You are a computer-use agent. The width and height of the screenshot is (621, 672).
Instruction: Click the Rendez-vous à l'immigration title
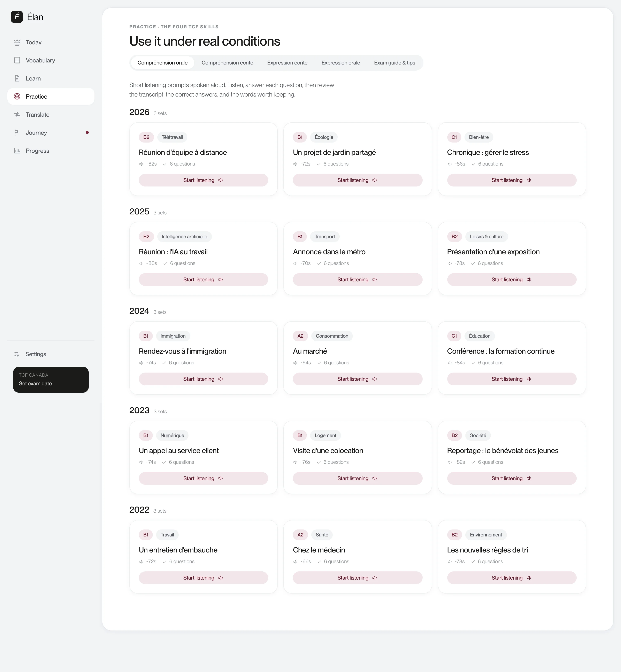[183, 351]
